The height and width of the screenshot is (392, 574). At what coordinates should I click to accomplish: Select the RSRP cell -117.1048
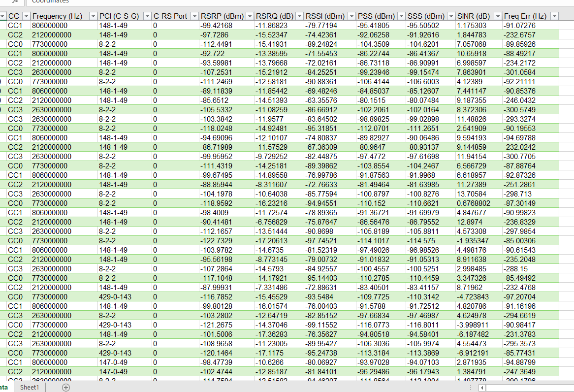(226, 278)
